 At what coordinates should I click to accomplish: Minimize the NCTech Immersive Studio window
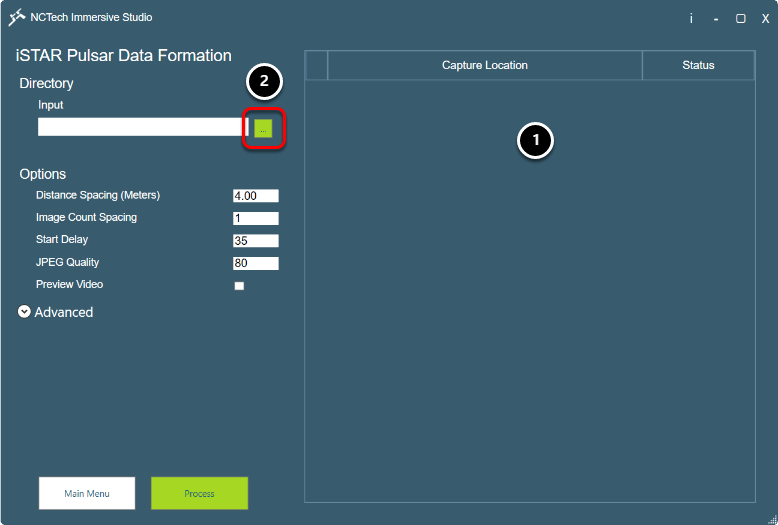pos(716,18)
